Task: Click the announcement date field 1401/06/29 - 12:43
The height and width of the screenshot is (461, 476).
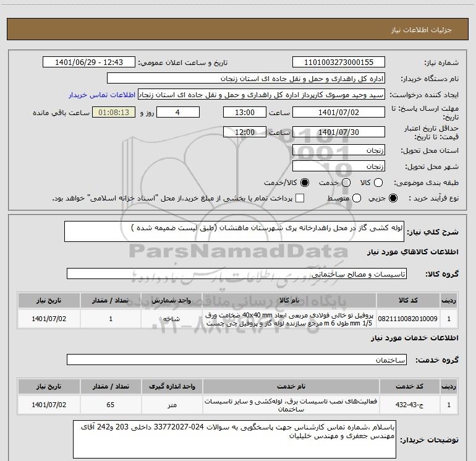Action: pos(89,62)
